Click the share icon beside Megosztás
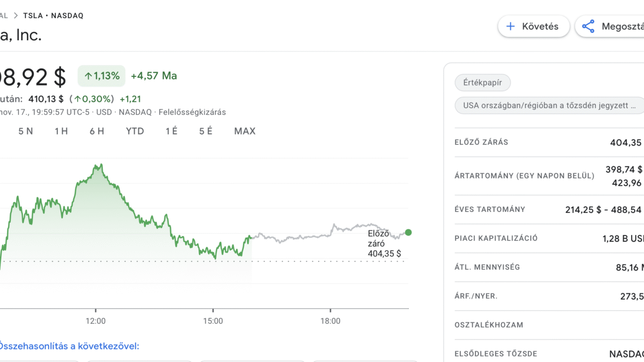Image resolution: width=644 pixels, height=362 pixels. pos(588,26)
